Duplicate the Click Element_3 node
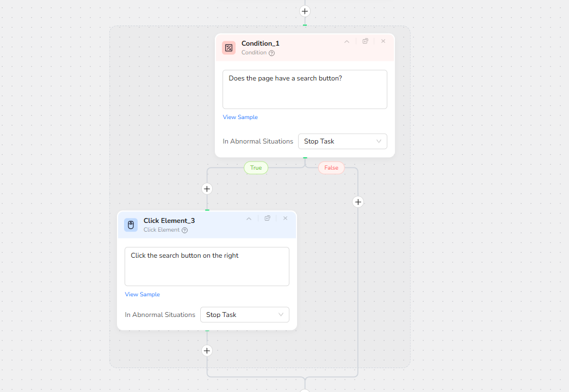569x392 pixels. click(268, 219)
